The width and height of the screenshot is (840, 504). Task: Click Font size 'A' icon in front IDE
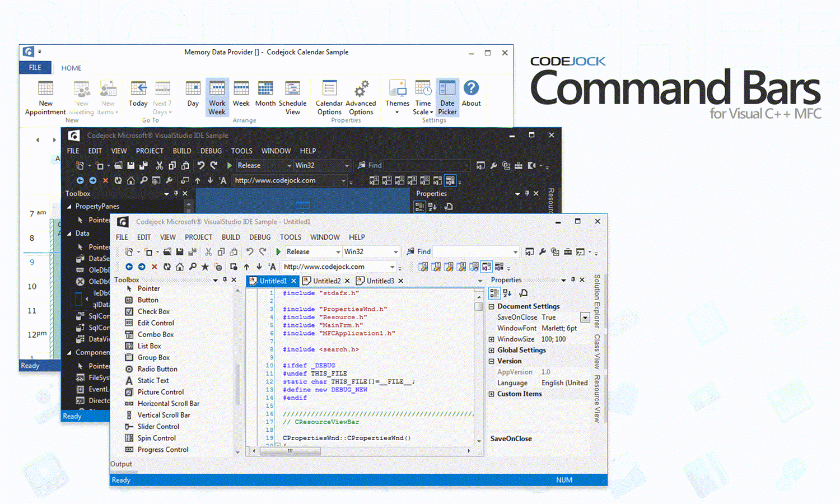(272, 267)
